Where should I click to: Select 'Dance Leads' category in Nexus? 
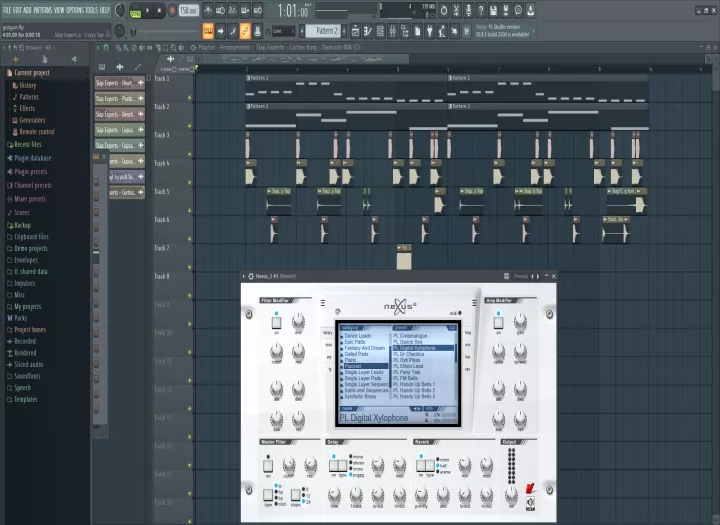(x=358, y=336)
